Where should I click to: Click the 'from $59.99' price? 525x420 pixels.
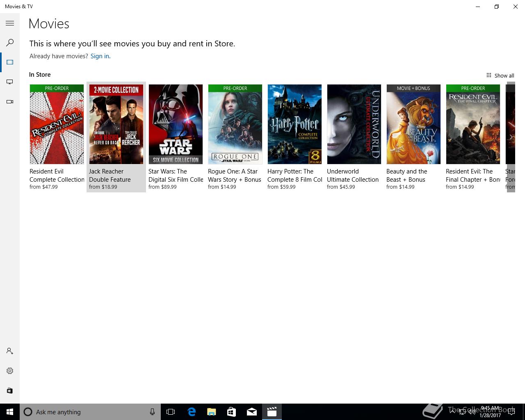pos(281,187)
